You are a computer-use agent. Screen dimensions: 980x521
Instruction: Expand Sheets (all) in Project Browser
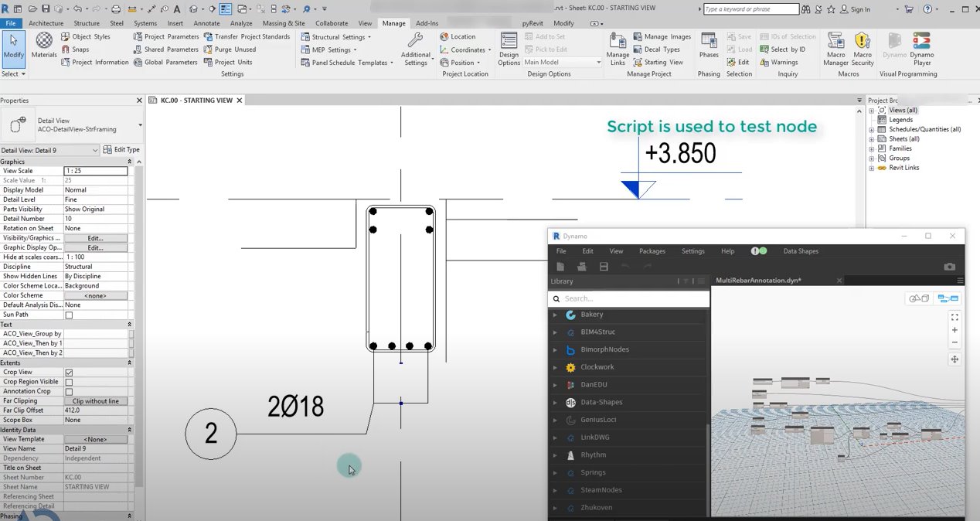(872, 139)
